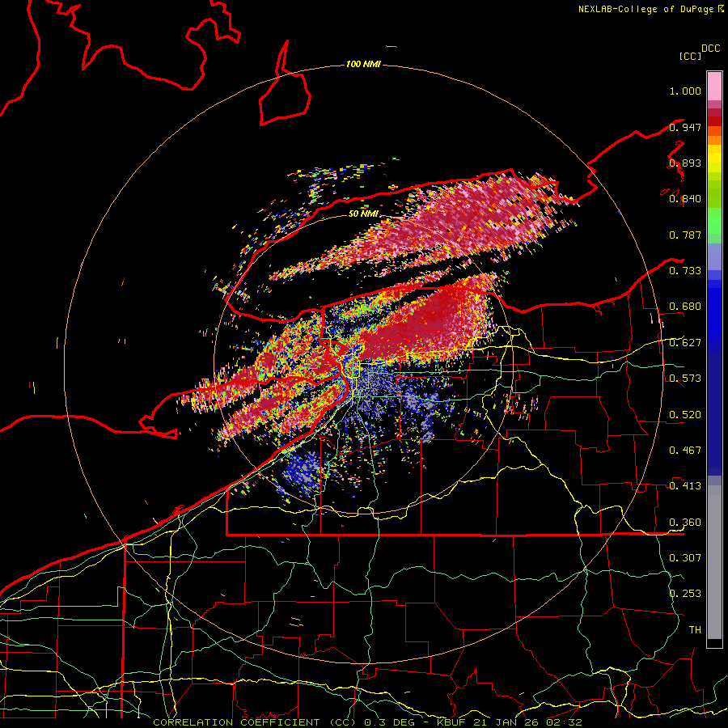Image resolution: width=728 pixels, height=728 pixels.
Task: Click the TH threshold label
Action: pos(695,630)
